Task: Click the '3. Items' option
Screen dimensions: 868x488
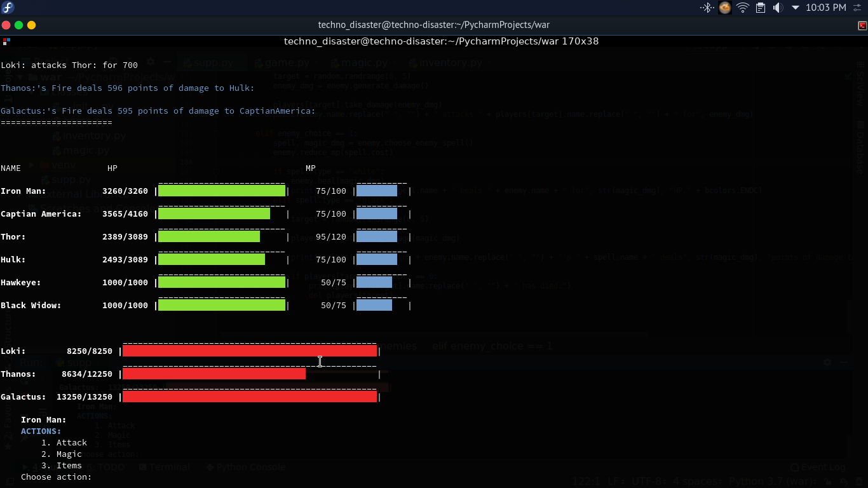Action: point(62,465)
